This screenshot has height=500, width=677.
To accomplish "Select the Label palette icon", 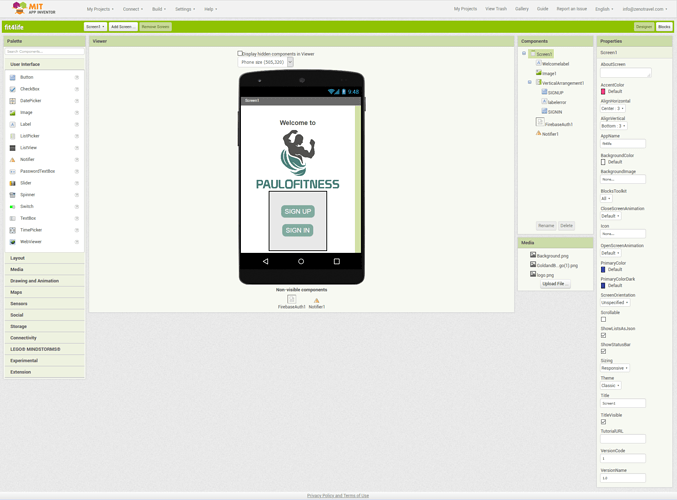I will click(x=13, y=124).
